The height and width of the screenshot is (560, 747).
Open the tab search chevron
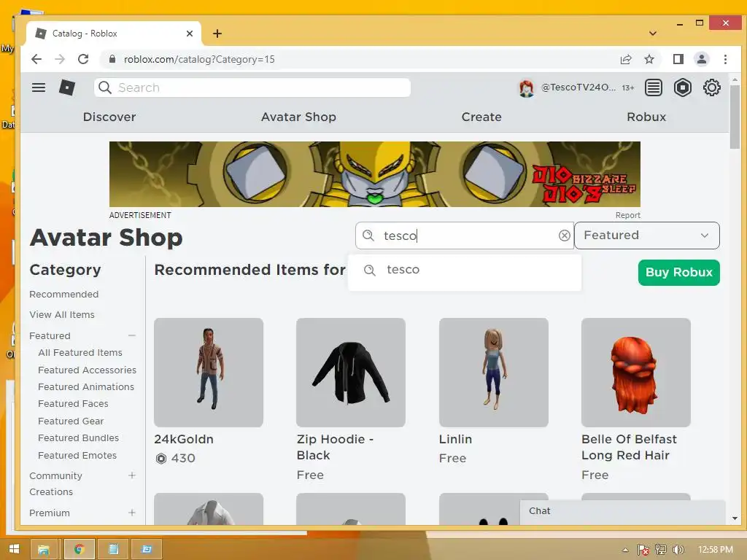pyautogui.click(x=653, y=34)
